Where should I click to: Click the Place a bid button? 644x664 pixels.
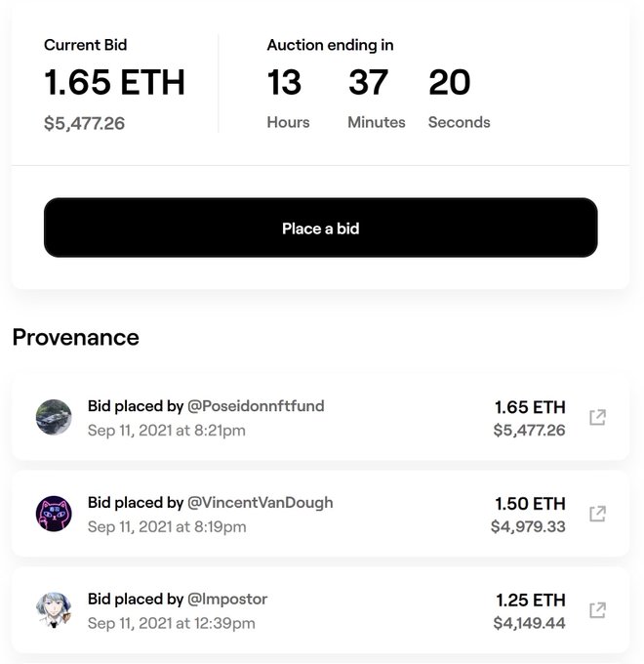tap(320, 228)
